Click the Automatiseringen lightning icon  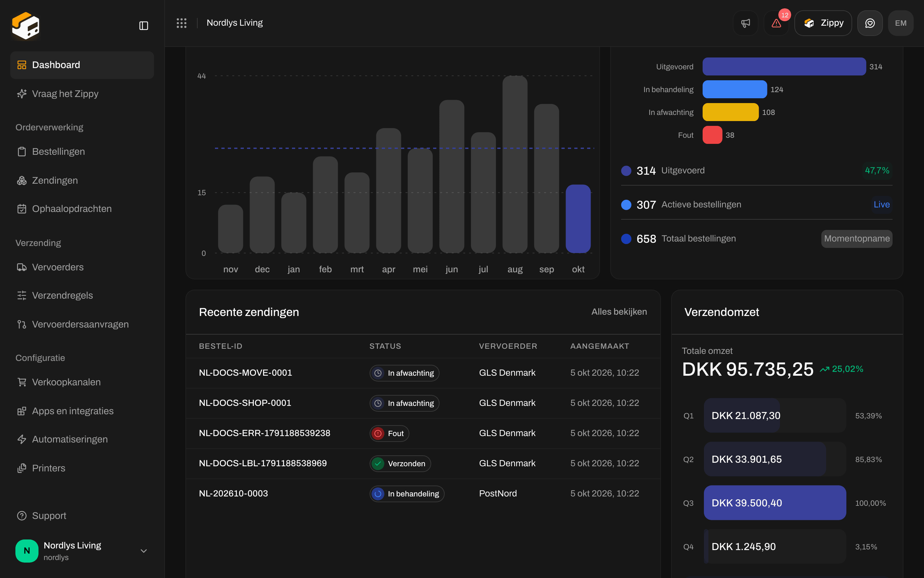[22, 439]
